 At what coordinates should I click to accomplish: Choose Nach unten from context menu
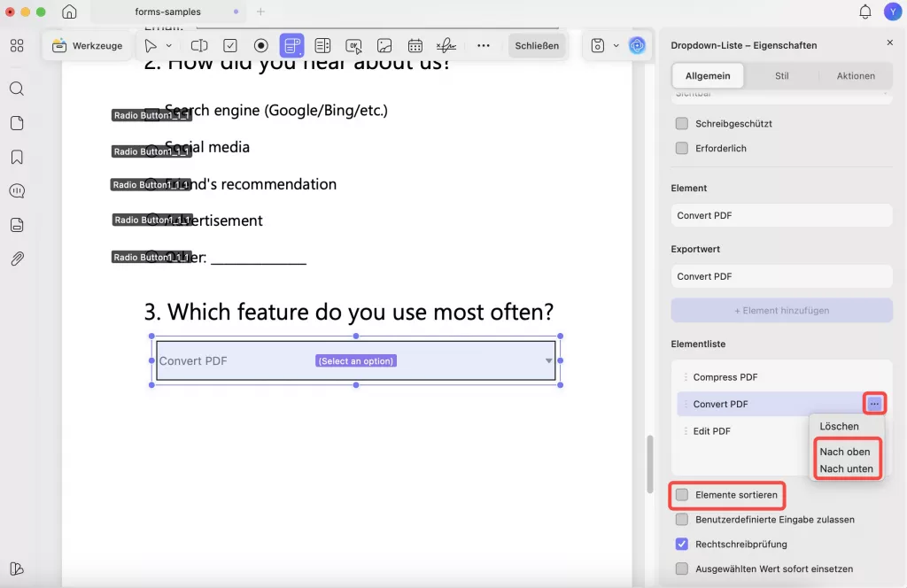coord(846,469)
